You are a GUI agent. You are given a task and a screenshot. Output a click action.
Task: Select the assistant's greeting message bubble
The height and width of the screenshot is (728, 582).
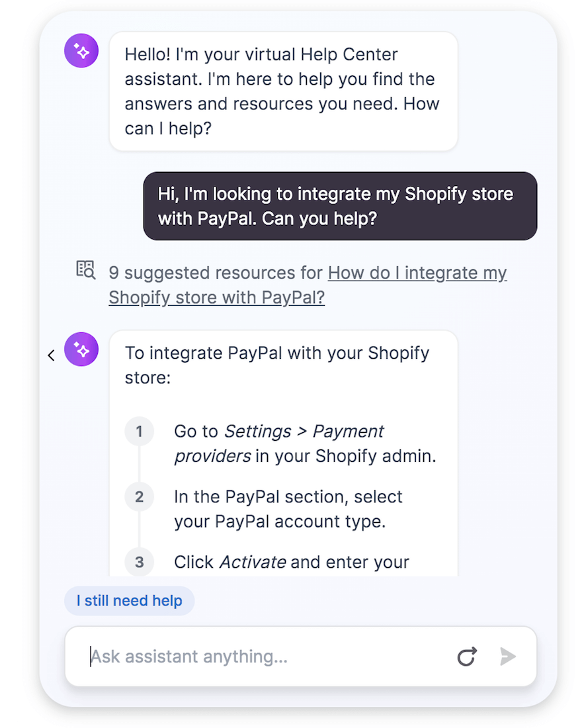283,91
